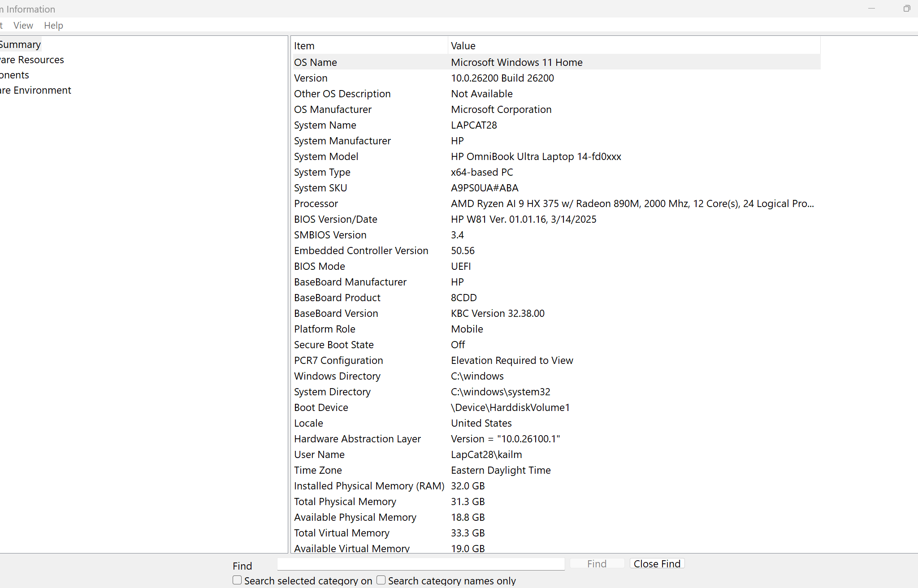Select the BIOS Mode row
Image resolution: width=918 pixels, height=588 pixels.
557,266
